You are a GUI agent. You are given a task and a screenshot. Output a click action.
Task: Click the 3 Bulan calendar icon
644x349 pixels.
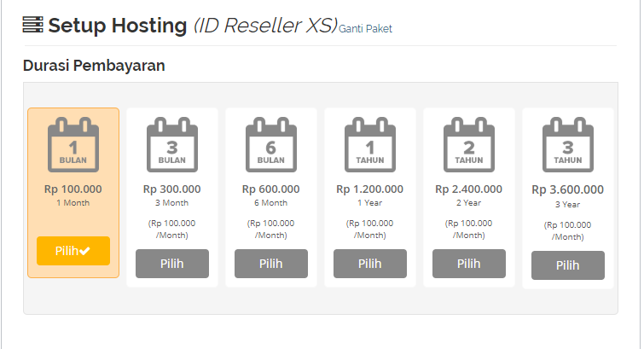click(172, 144)
